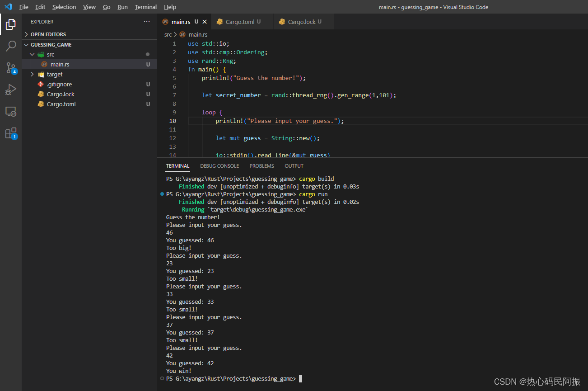Click the 'cargo run' command in terminal
Viewport: 588px width, 391px height.
tap(313, 194)
